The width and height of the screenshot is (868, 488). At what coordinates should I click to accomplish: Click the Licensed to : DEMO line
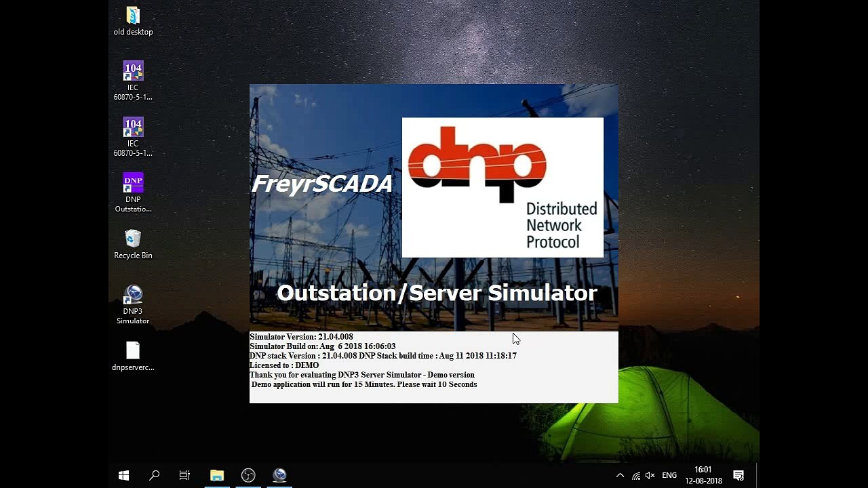[284, 365]
